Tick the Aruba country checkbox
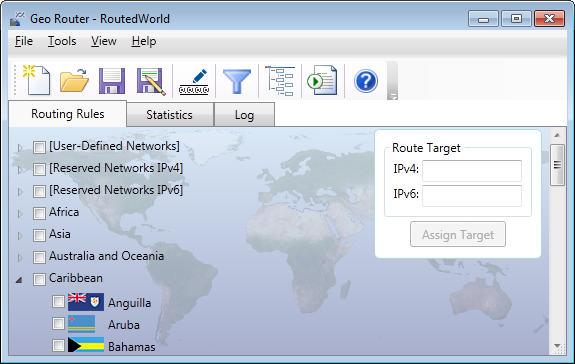 58,324
